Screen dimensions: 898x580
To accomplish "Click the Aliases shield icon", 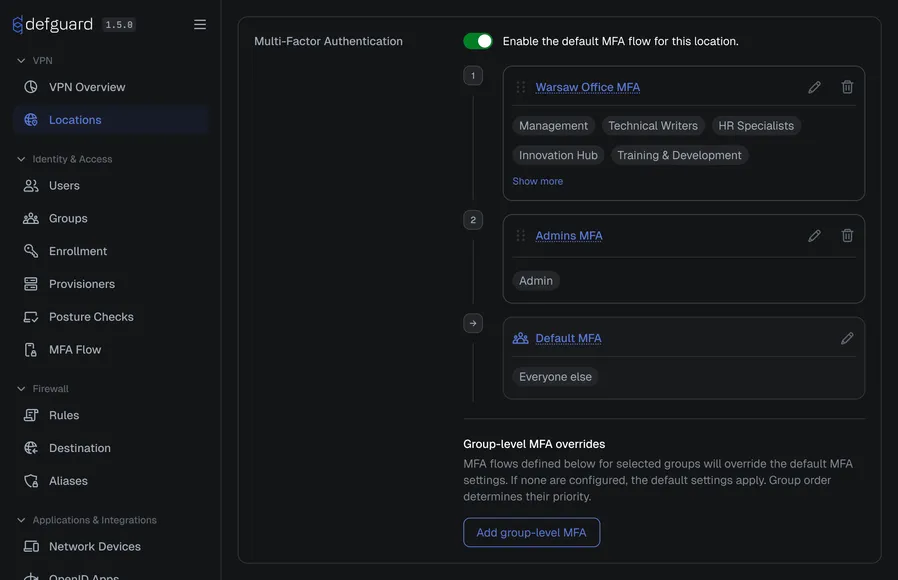I will [x=31, y=481].
